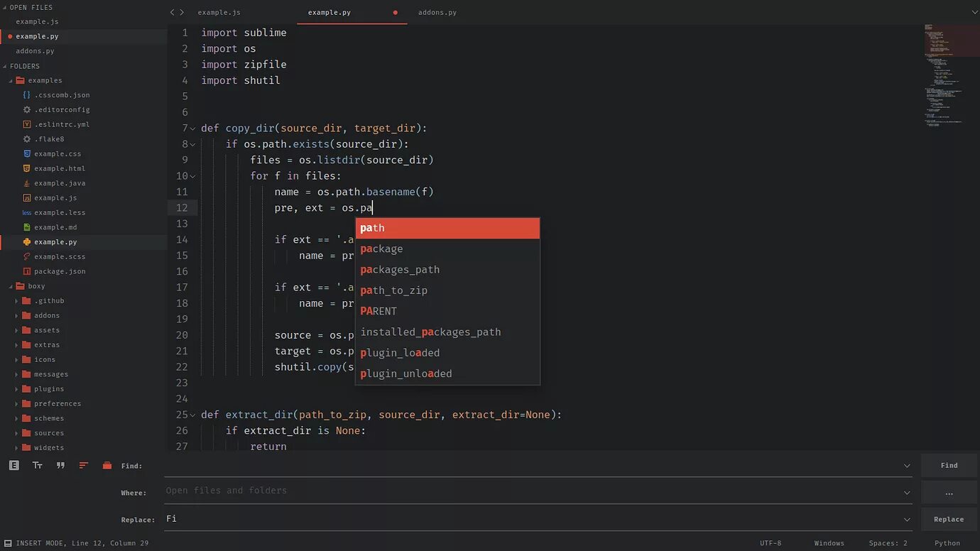
Task: Open the Replace history dropdown
Action: coord(907,520)
